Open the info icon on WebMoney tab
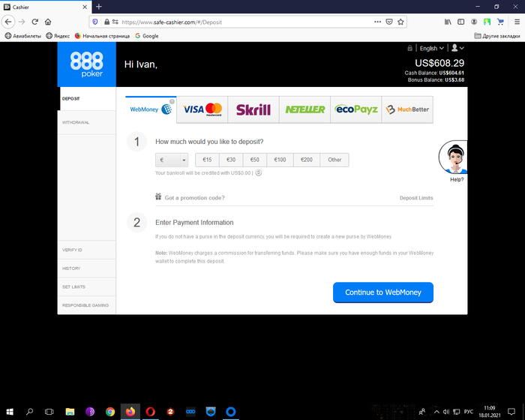The height and width of the screenshot is (420, 525). 172,101
